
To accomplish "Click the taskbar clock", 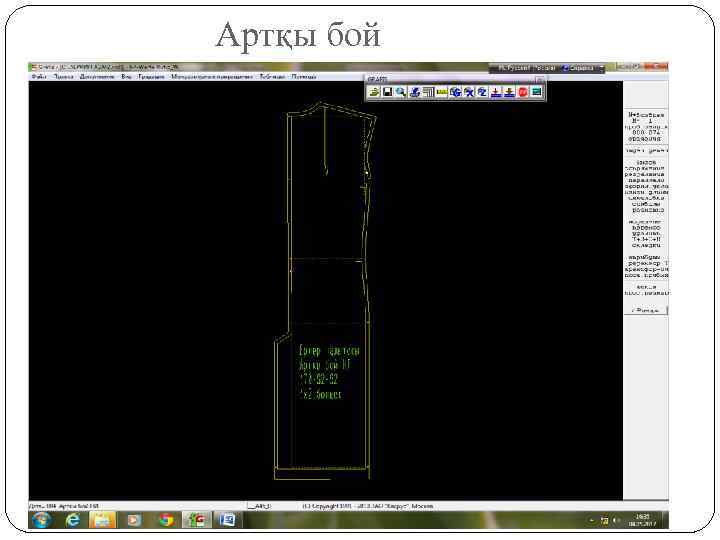I will pos(642,520).
